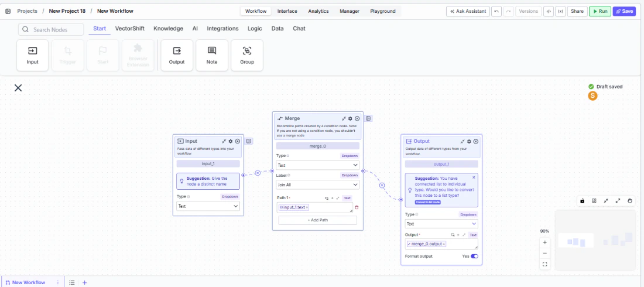The width and height of the screenshot is (644, 287).
Task: Collapse the Input node
Action: tap(224, 141)
